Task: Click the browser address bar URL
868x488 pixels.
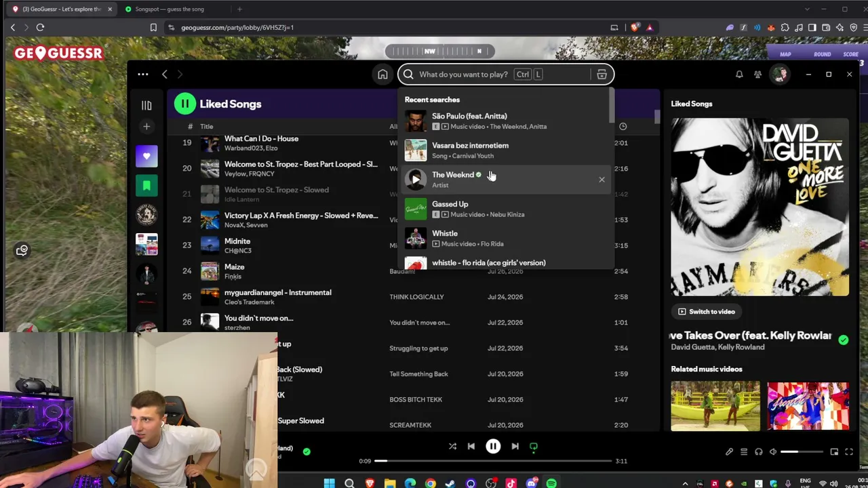Action: [237, 28]
